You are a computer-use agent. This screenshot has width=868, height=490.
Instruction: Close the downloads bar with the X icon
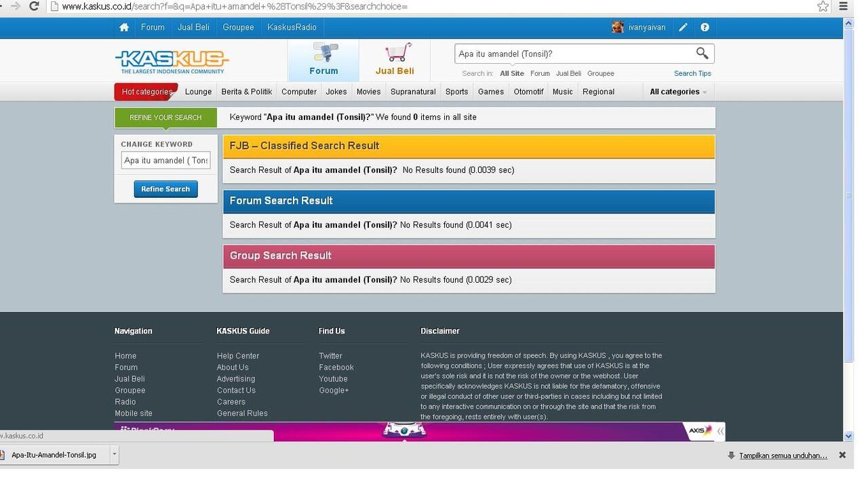pyautogui.click(x=842, y=455)
